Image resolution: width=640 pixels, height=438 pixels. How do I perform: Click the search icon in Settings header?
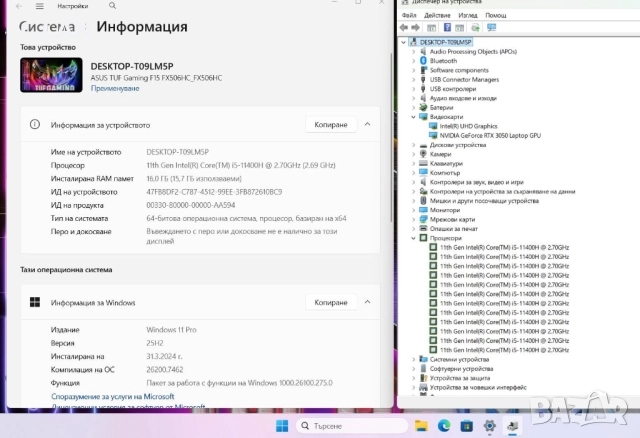[108, 6]
